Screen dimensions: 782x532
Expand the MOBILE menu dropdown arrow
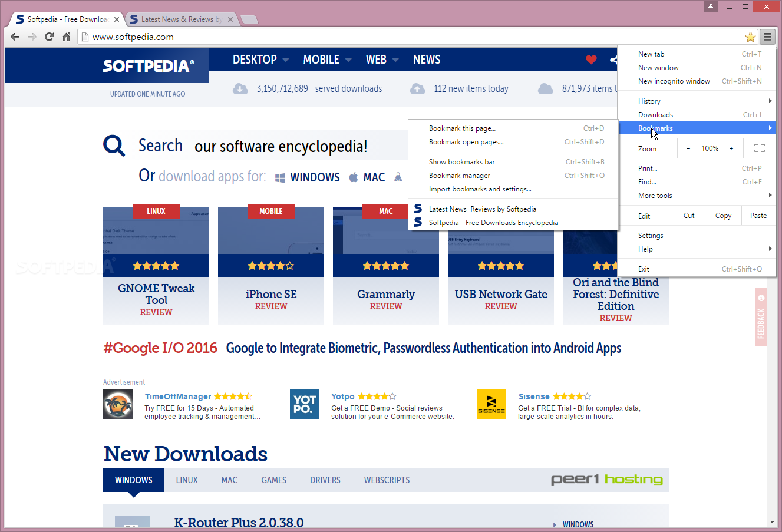click(348, 60)
